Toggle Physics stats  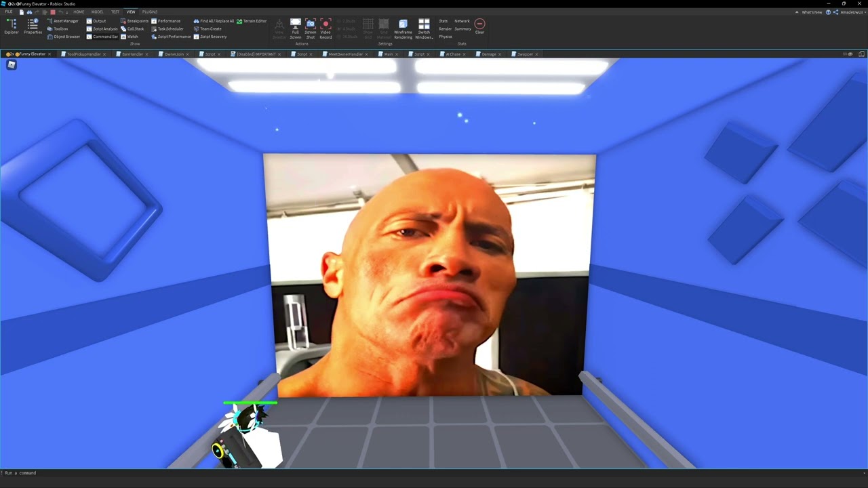446,37
